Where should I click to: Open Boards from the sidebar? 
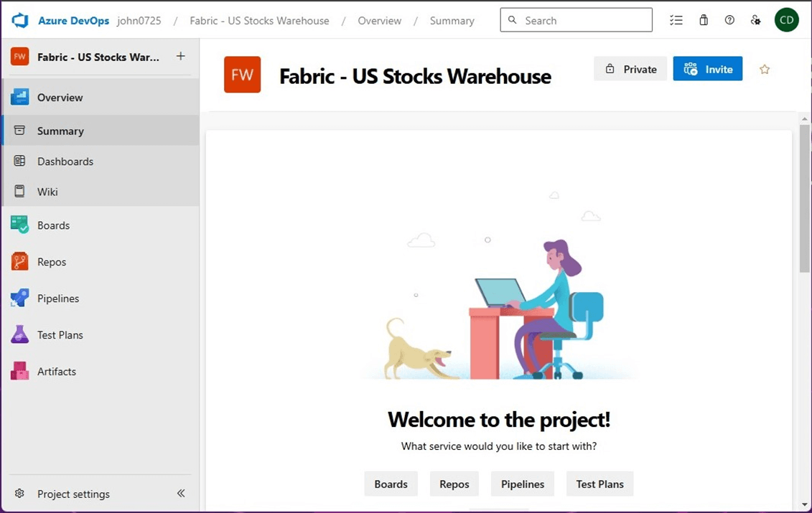point(53,225)
